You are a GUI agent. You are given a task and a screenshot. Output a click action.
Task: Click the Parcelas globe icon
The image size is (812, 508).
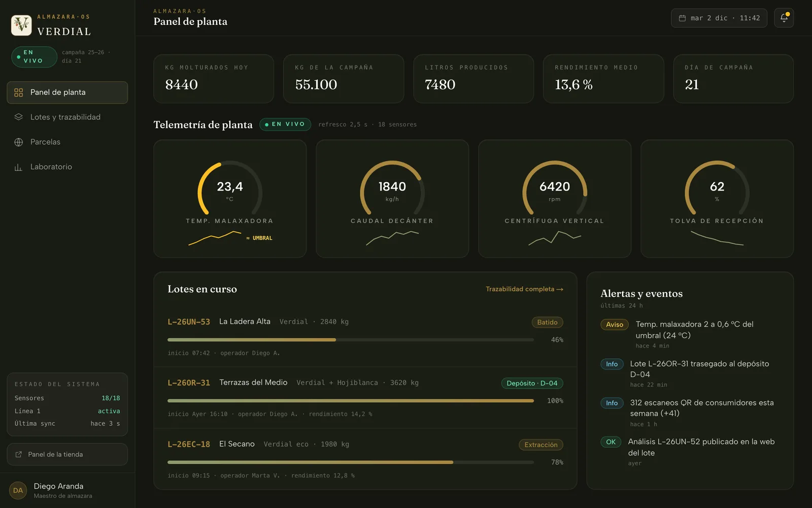[19, 142]
